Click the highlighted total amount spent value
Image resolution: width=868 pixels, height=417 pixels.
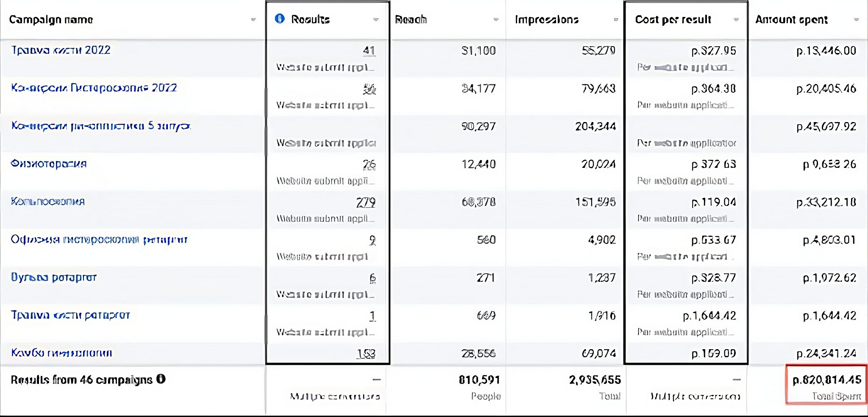pos(826,380)
